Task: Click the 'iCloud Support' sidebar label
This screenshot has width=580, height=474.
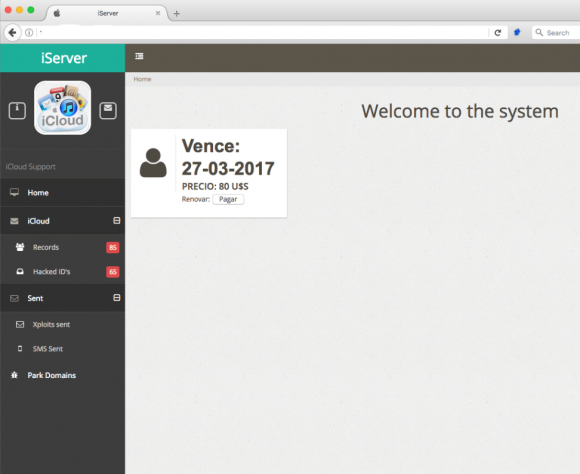Action: tap(31, 167)
